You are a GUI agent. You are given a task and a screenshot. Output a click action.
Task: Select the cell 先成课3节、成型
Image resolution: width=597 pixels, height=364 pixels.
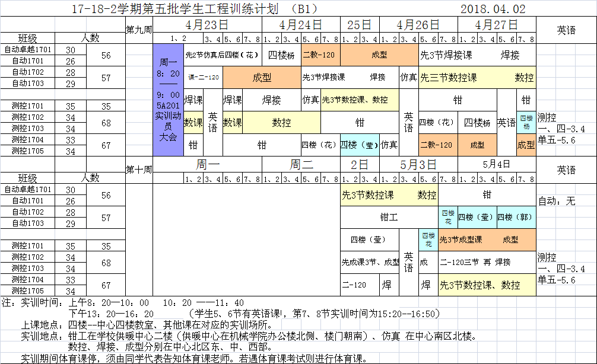point(370,262)
